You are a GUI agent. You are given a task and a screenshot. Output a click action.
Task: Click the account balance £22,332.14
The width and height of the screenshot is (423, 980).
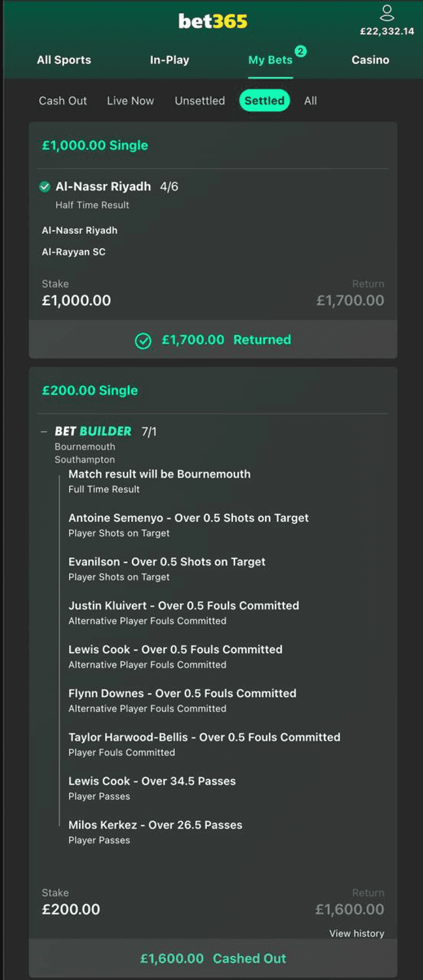tap(387, 31)
